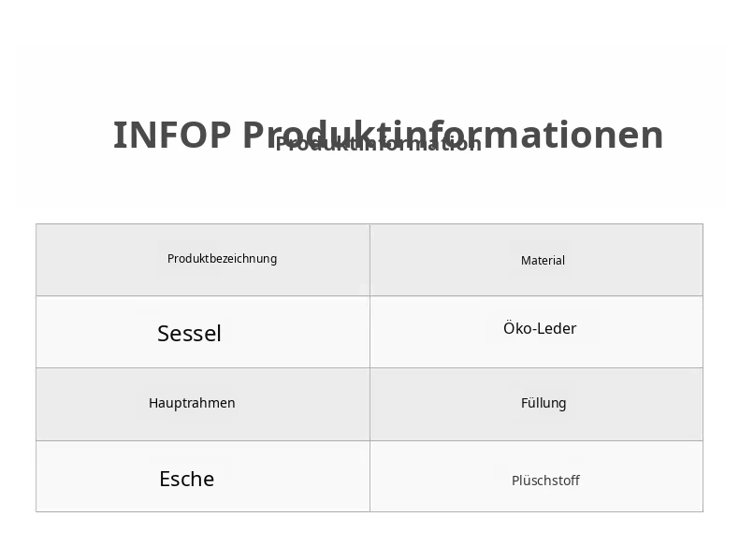Click the Material header cell
This screenshot has height=560, width=739.
(x=536, y=260)
